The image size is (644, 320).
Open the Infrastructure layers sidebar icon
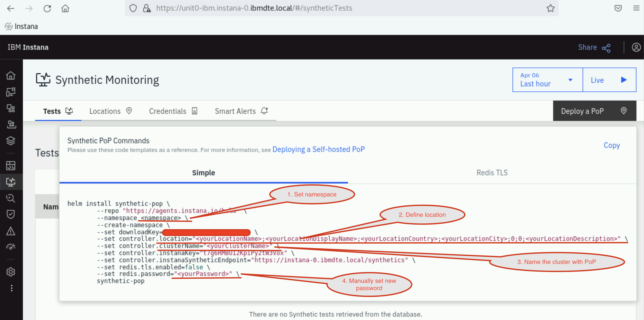11,141
